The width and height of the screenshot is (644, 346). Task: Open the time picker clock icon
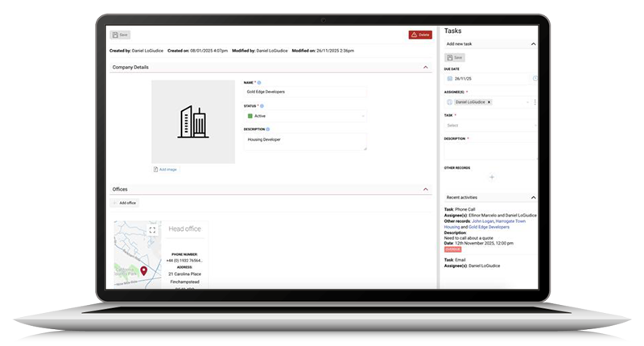tap(535, 78)
